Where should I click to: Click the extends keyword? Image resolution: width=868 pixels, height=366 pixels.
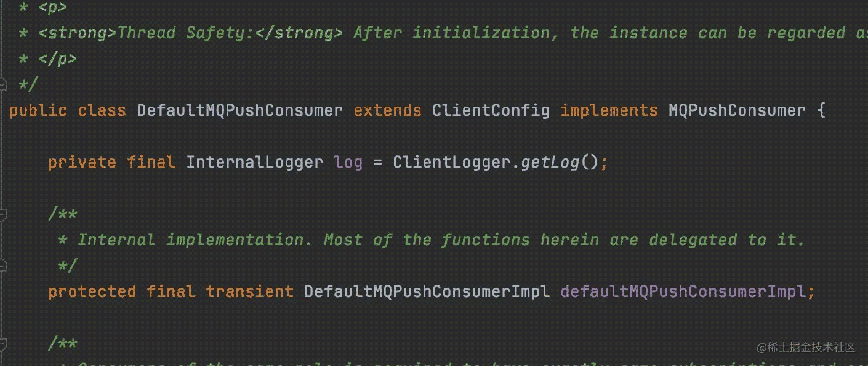pos(387,110)
